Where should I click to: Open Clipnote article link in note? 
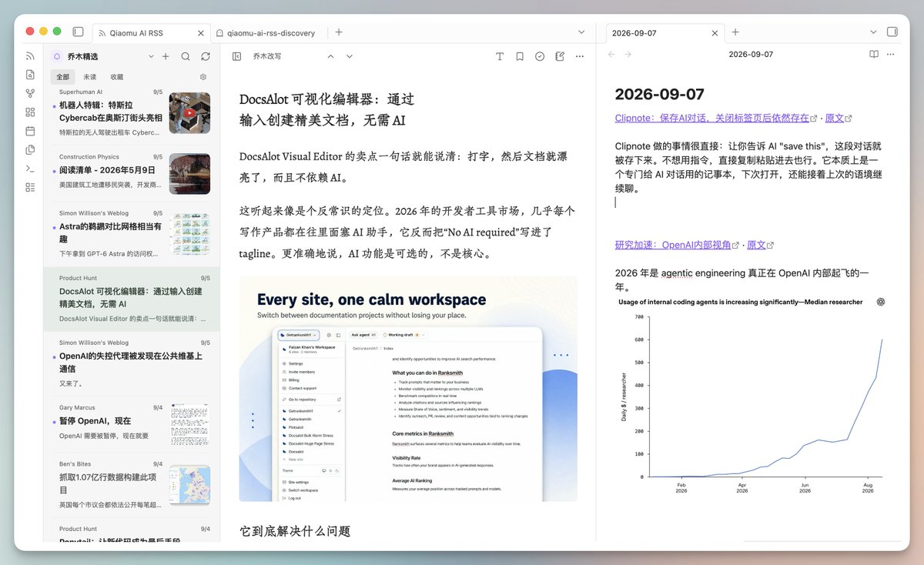[712, 119]
